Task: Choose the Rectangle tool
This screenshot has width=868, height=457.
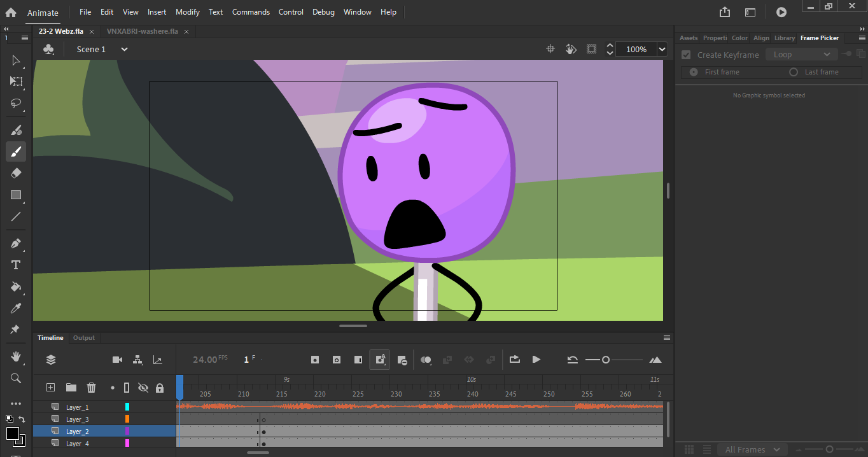Action: click(x=17, y=195)
